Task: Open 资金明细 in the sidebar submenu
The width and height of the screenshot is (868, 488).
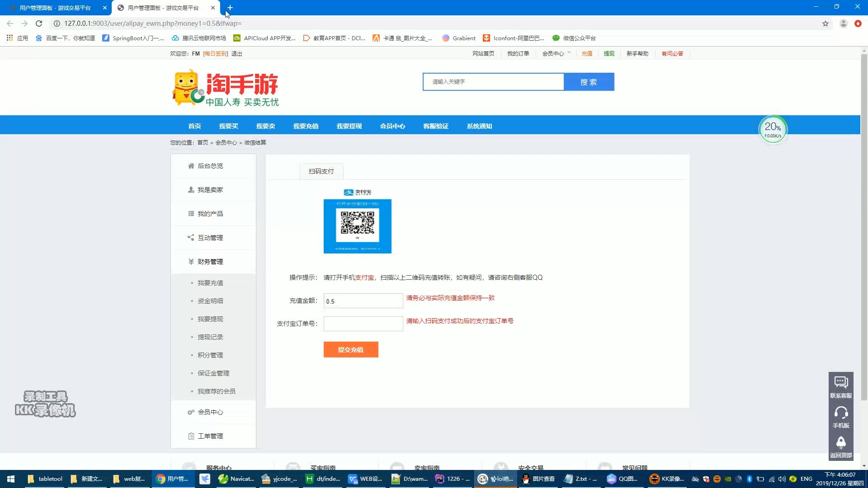Action: [x=210, y=301]
